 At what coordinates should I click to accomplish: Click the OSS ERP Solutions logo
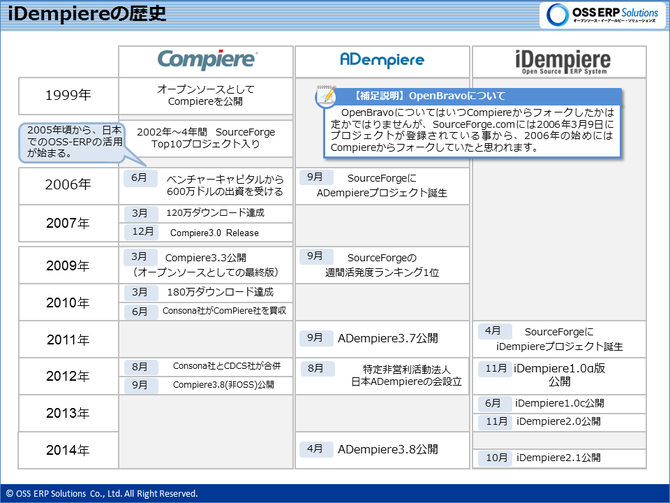tap(602, 15)
